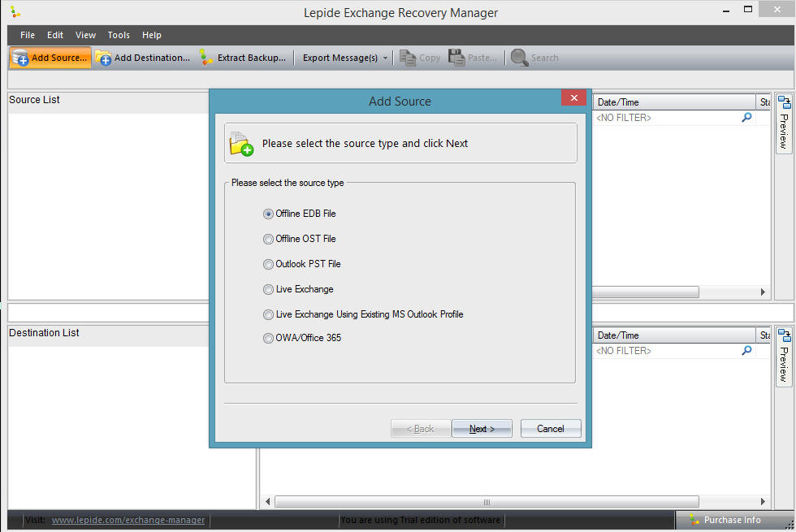
Task: Minimize the Lepide Exchange Recovery Manager window
Action: pos(726,10)
